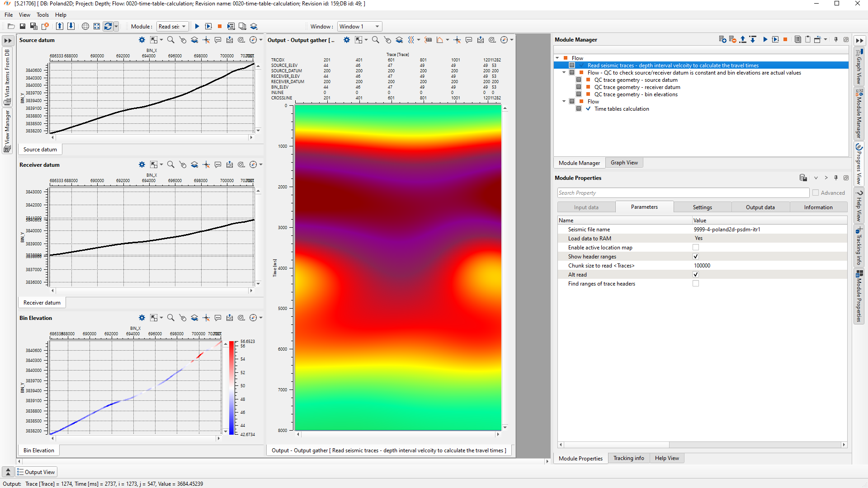Run flow with blue play button in top toolbar
The image size is (868, 488).
point(197,27)
